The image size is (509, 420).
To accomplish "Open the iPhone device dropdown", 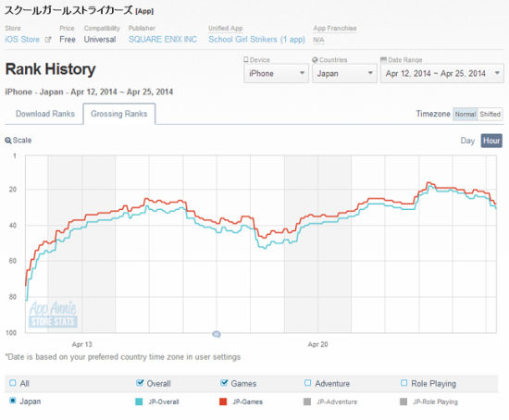I will tap(276, 73).
